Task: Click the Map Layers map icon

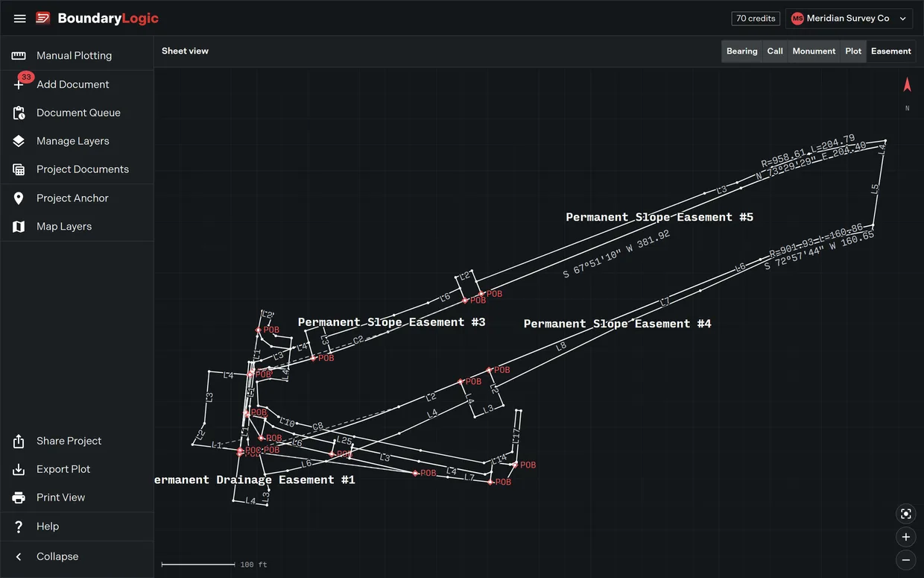Action: (x=19, y=226)
